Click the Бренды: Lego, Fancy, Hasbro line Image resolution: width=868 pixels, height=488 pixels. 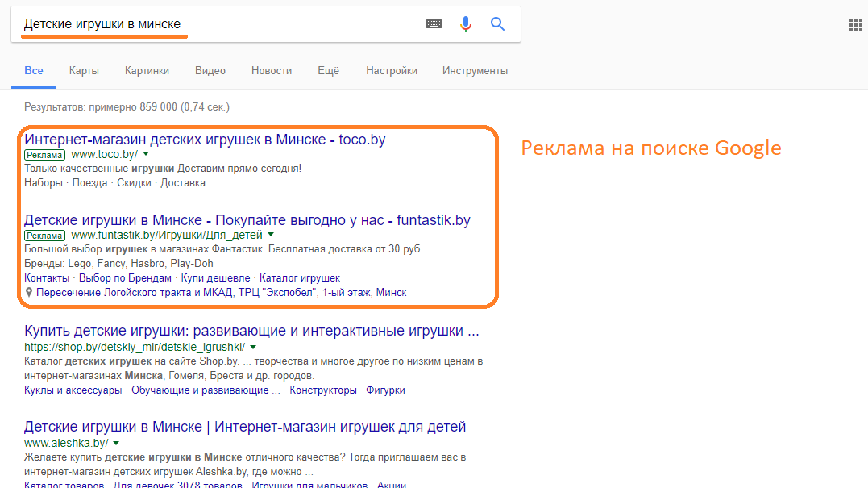coord(118,263)
